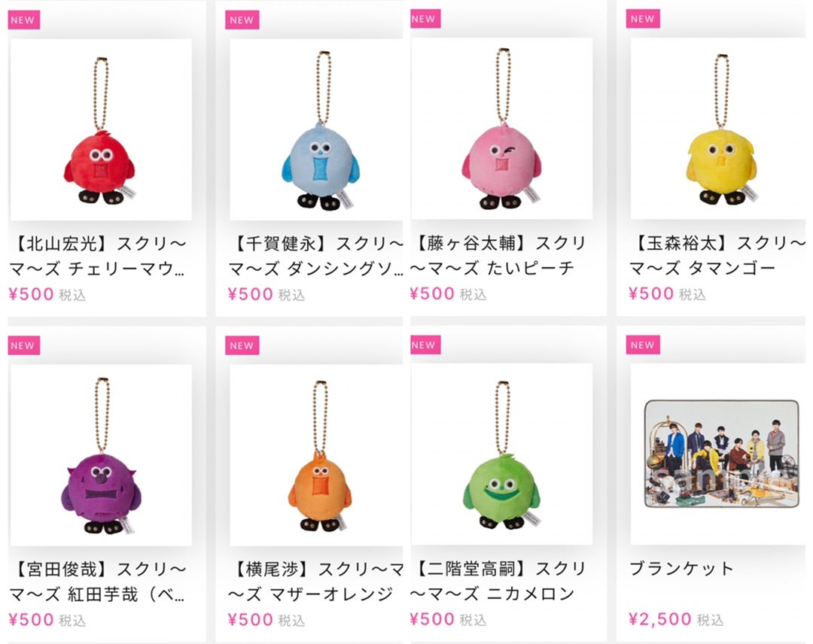Click the NEW badge on blanket item
The image size is (813, 644).
tap(643, 345)
